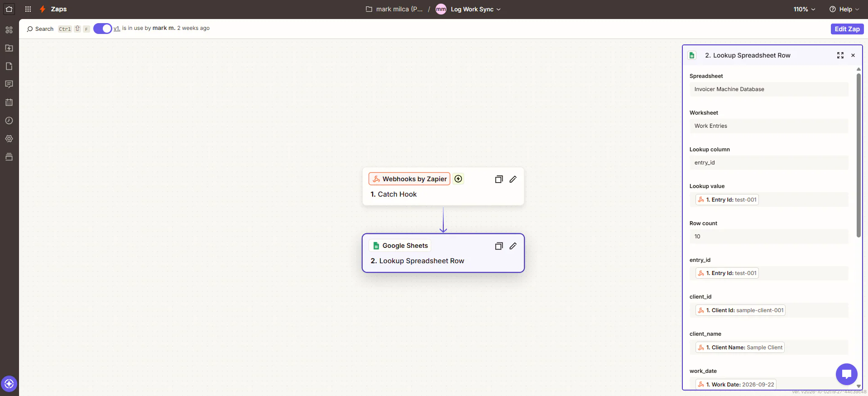Click the 2. Lookup Spreadsheet Row panel title
The height and width of the screenshot is (396, 868).
(748, 55)
